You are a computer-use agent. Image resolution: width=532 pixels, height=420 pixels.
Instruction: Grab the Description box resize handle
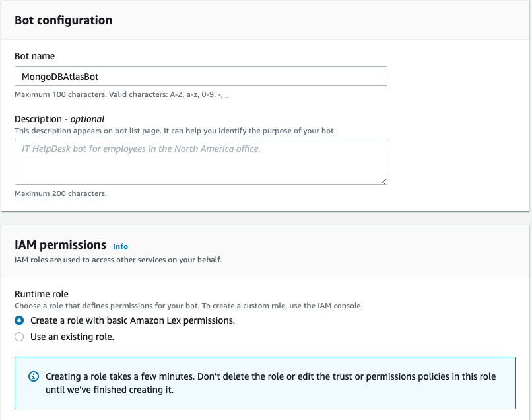(x=383, y=180)
